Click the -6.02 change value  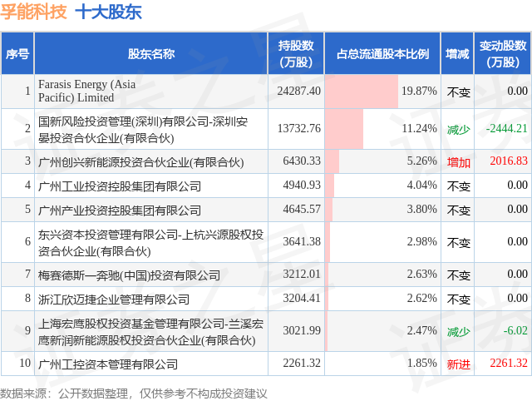click(515, 330)
